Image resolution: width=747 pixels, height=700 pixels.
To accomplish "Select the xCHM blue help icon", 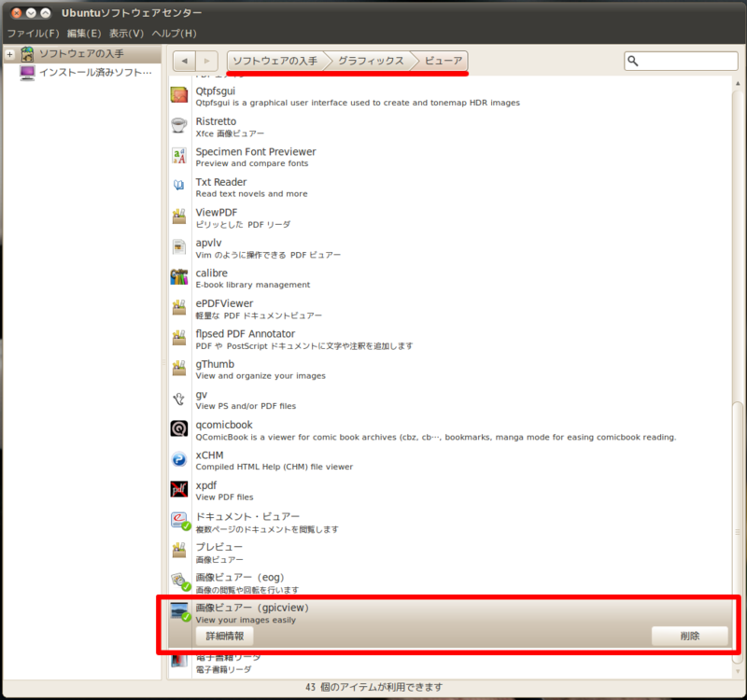I will (x=179, y=459).
